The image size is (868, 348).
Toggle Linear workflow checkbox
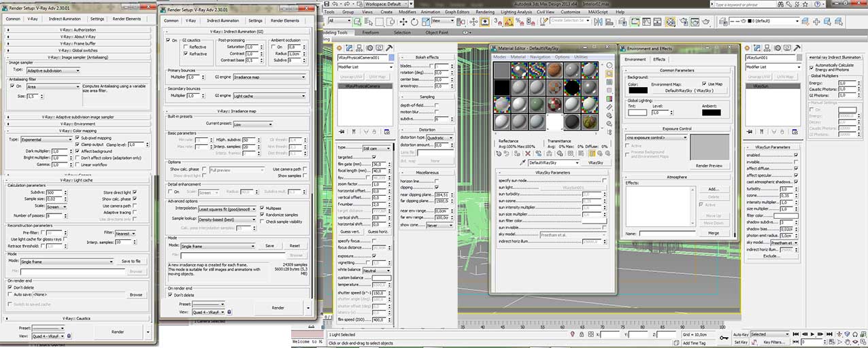pyautogui.click(x=78, y=164)
